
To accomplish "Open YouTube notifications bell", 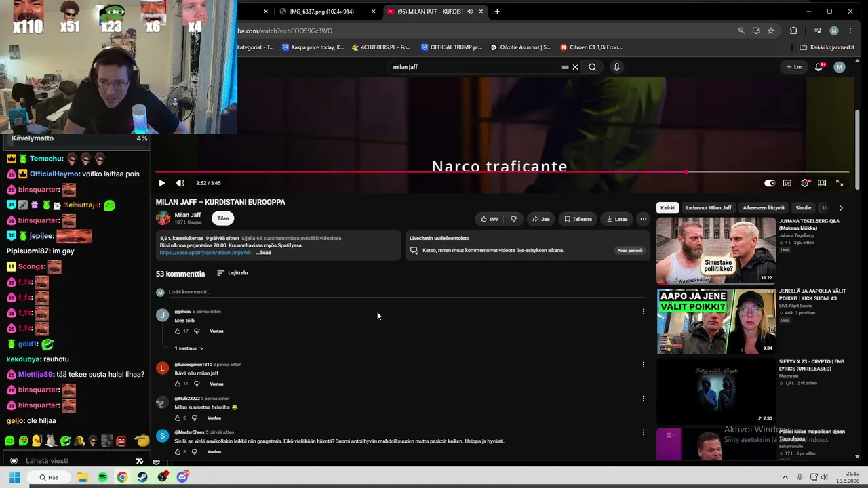I will (819, 67).
